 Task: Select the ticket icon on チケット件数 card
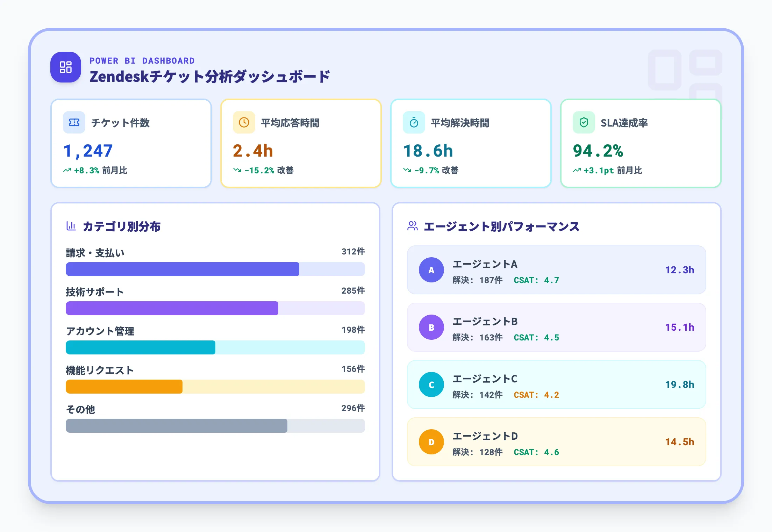(x=73, y=122)
